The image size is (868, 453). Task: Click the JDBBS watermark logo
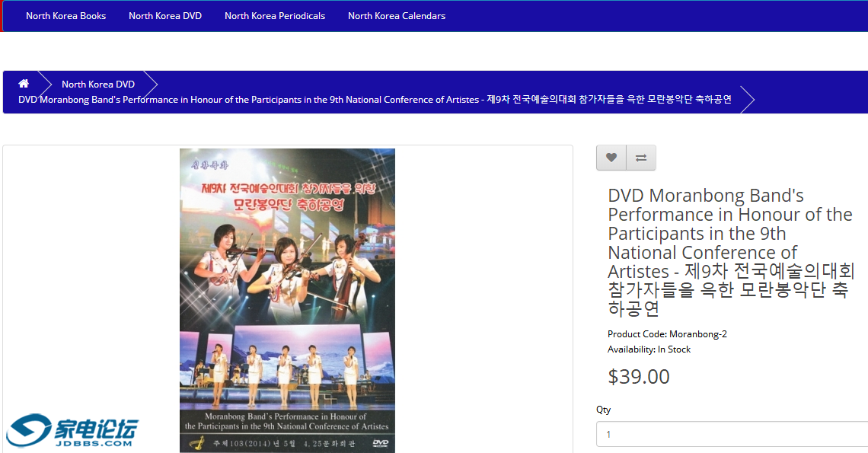73,432
